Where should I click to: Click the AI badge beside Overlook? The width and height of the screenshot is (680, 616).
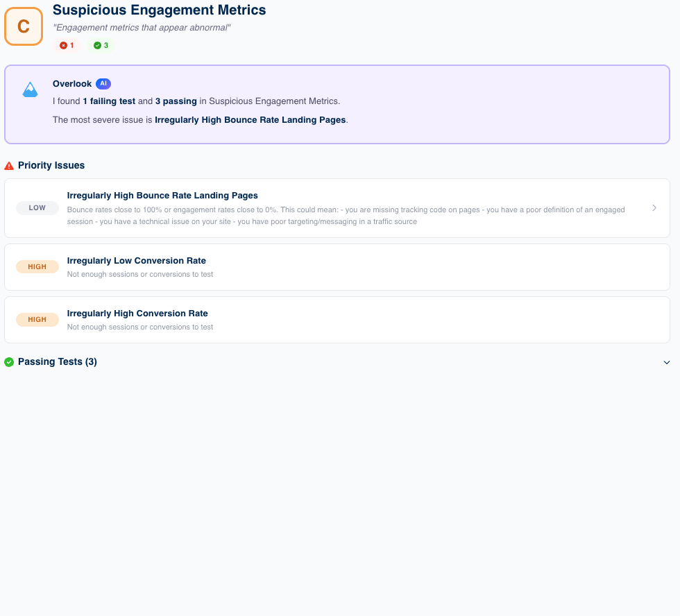coord(103,84)
